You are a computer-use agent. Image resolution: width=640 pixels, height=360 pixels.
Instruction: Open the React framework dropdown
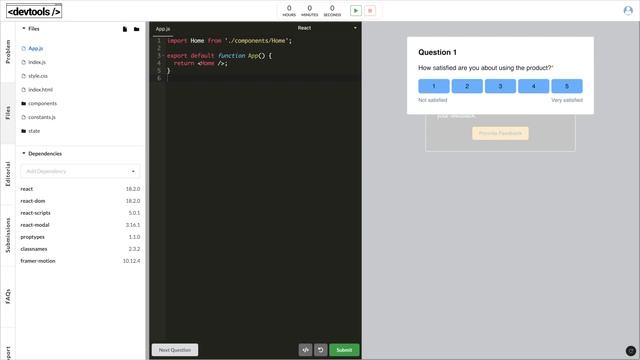coord(327,28)
